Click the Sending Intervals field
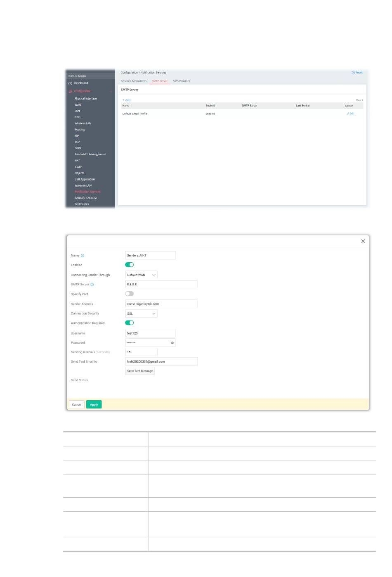Screen dimensions: 392x577 tap(141, 352)
